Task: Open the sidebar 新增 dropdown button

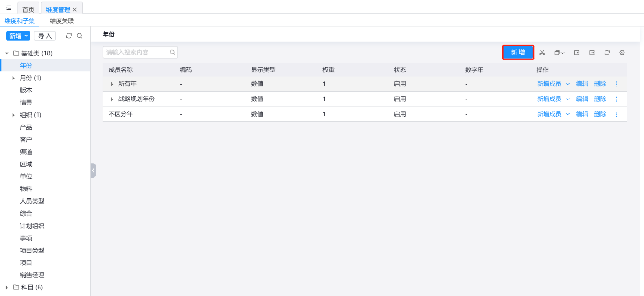Action: pos(18,36)
